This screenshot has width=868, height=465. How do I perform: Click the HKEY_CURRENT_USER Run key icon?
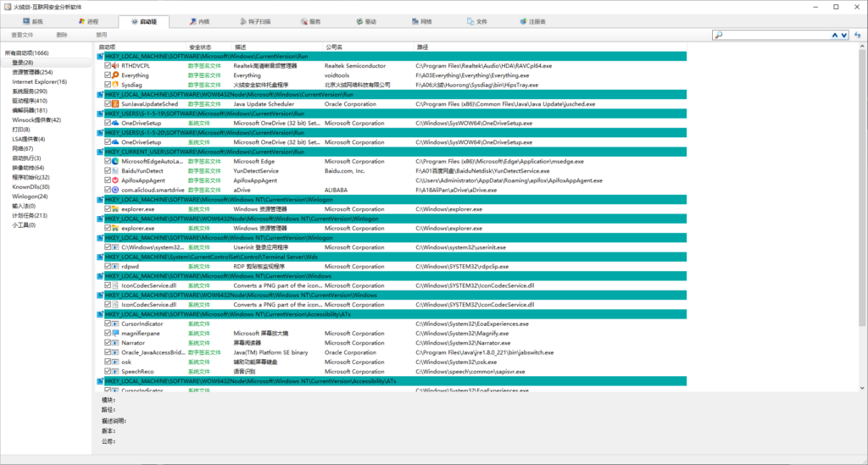pos(100,152)
